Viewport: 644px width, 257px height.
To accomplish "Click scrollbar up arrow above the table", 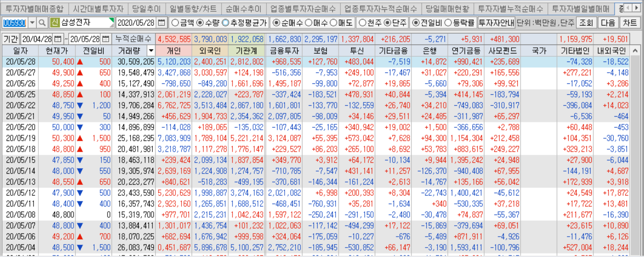I will [x=635, y=51].
